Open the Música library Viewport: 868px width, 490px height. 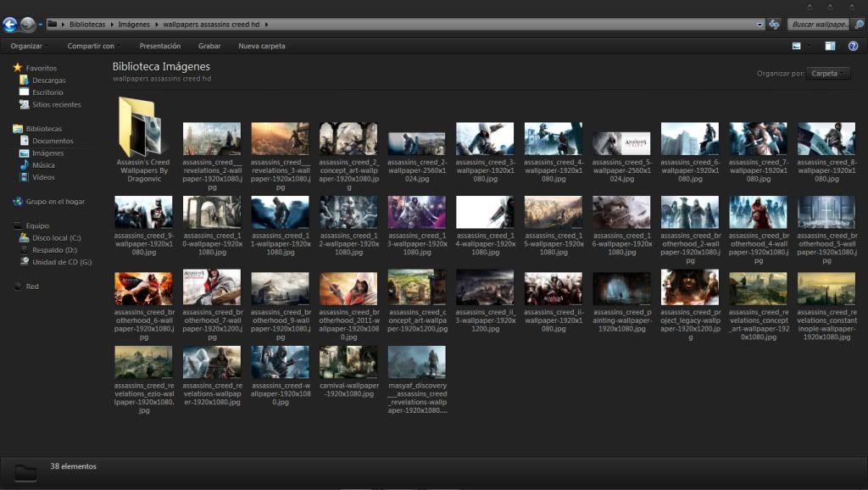(43, 165)
